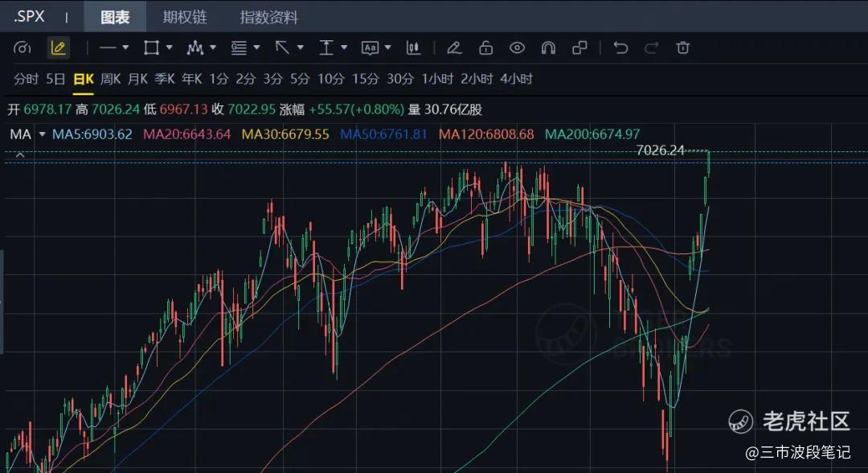The height and width of the screenshot is (473, 868).
Task: Click the MA20:6643.64 value
Action: point(187,134)
